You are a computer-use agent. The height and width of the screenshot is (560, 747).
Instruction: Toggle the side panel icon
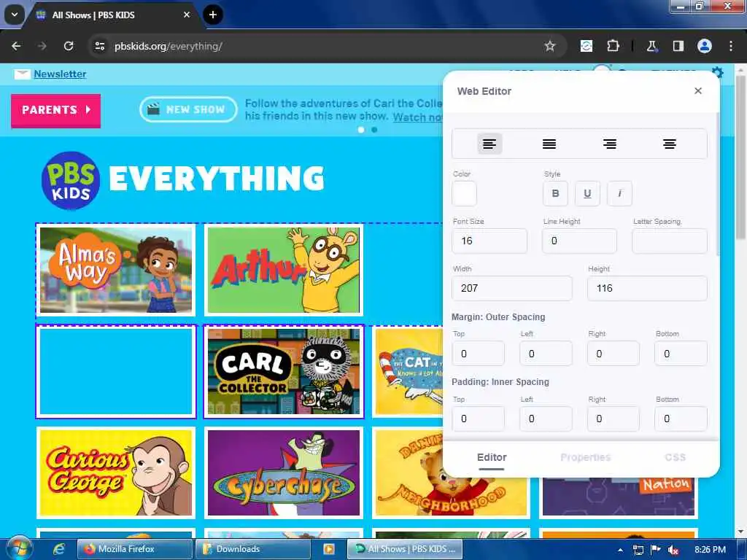678,46
